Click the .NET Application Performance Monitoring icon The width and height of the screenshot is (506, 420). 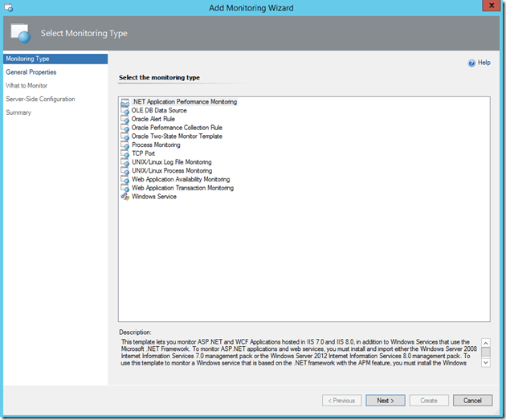click(x=124, y=103)
